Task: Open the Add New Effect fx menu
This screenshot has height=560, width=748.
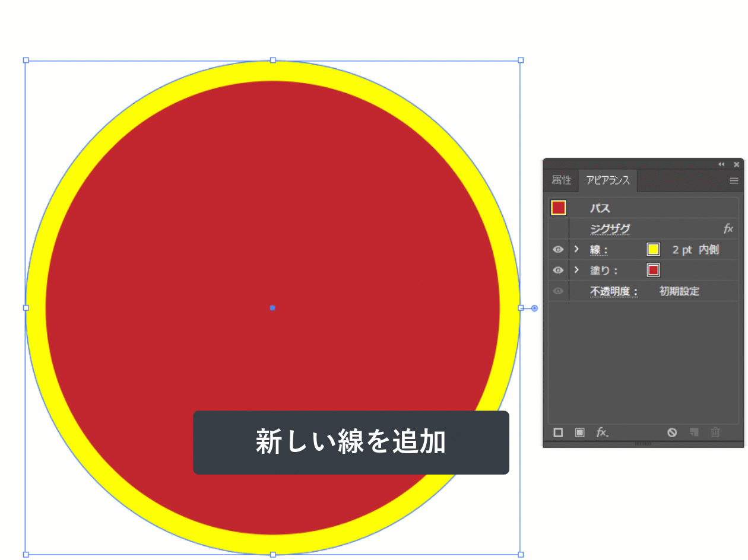Action: point(602,432)
